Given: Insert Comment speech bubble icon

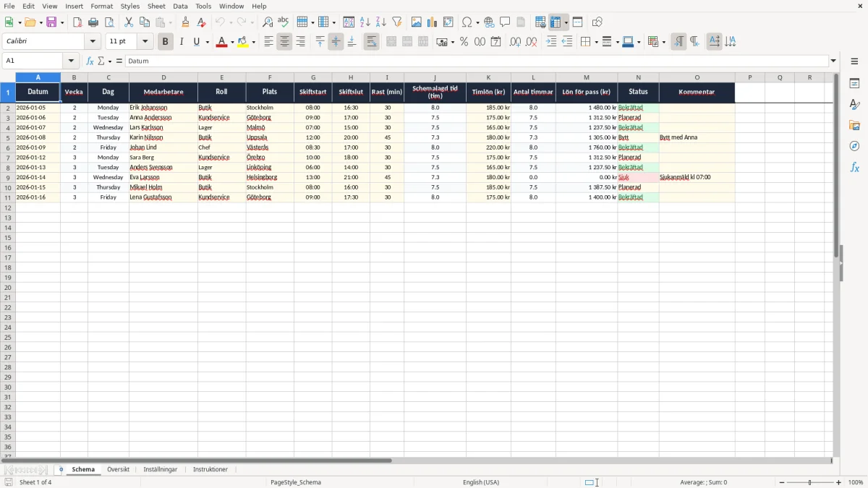Looking at the screenshot, I should coord(505,22).
